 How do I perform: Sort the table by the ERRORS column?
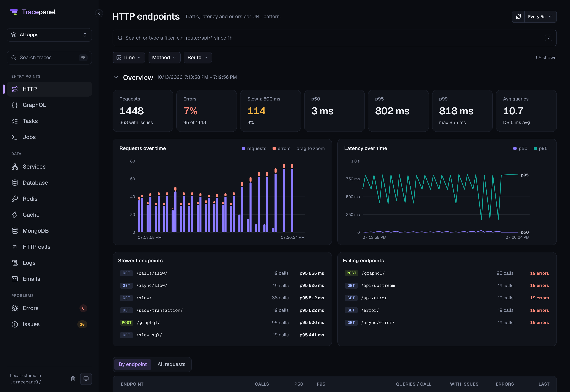(x=504, y=384)
